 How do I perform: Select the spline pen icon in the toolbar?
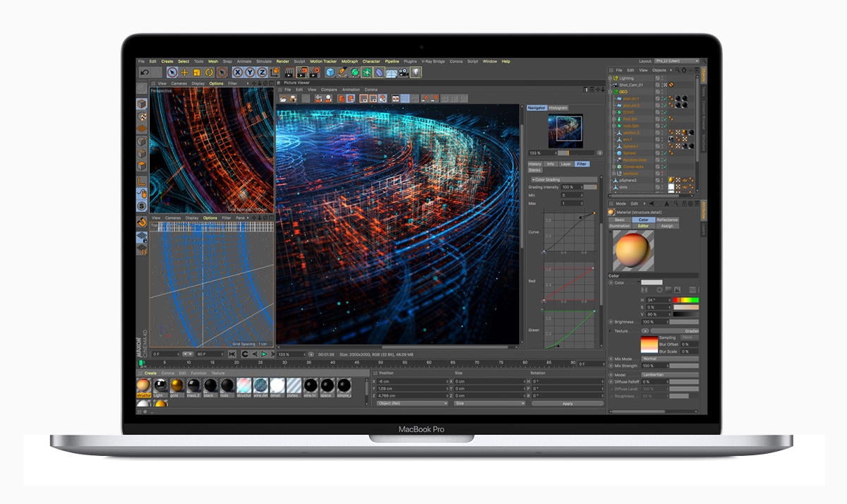tap(341, 73)
